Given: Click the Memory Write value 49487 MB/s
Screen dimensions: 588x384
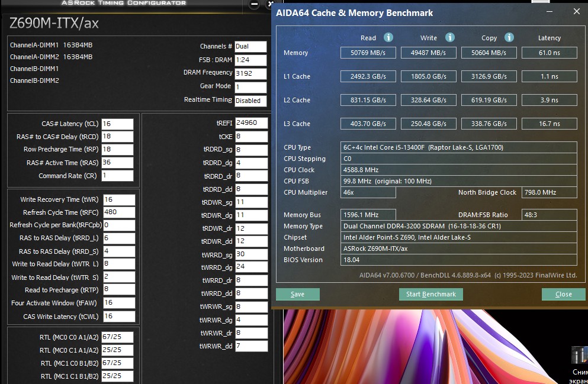Looking at the screenshot, I should click(x=428, y=53).
